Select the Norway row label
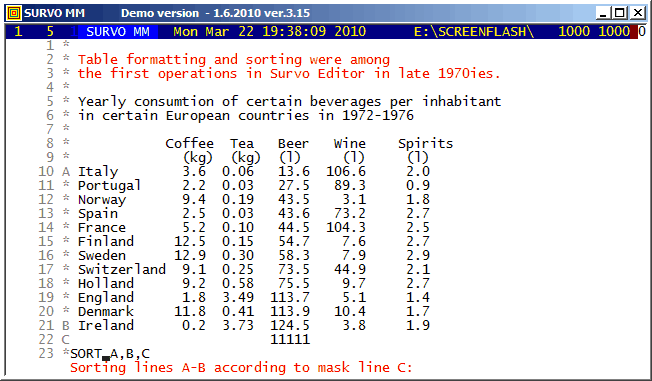Image resolution: width=652 pixels, height=381 pixels. (102, 200)
